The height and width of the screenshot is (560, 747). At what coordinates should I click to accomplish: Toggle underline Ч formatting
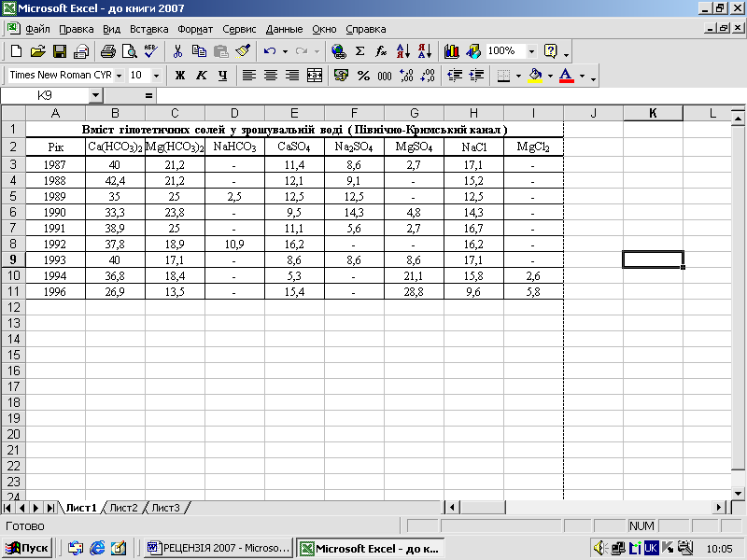tap(222, 76)
